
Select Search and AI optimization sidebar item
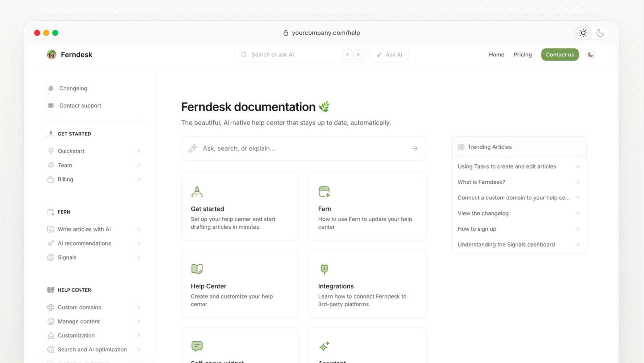click(x=93, y=350)
